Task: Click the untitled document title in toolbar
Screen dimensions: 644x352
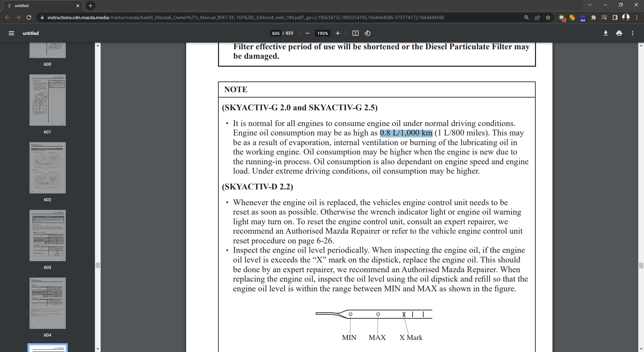Action: [x=31, y=33]
